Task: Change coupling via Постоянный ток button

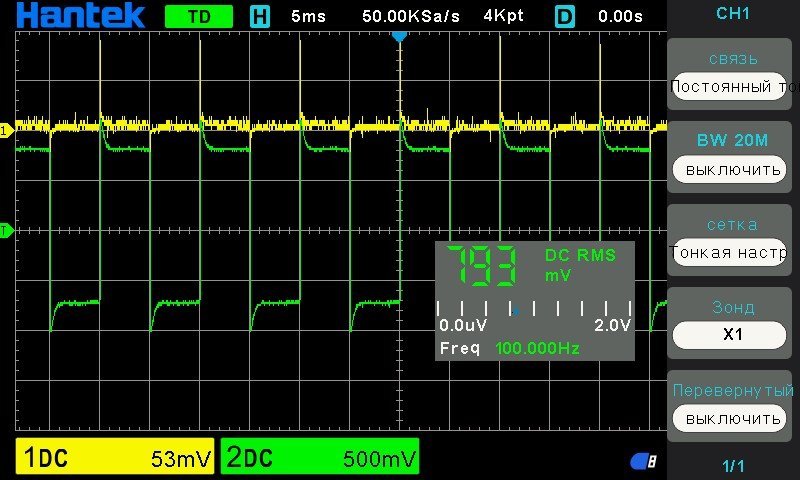Action: click(730, 86)
